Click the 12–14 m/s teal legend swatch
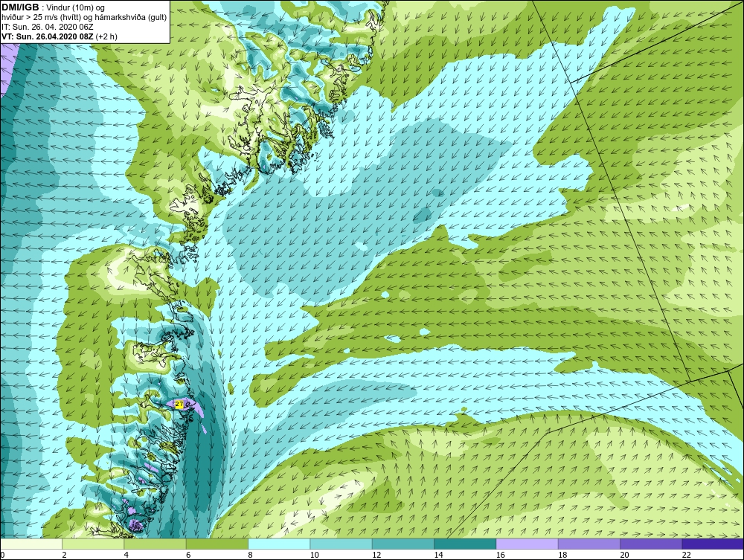The height and width of the screenshot is (560, 744). (403, 544)
